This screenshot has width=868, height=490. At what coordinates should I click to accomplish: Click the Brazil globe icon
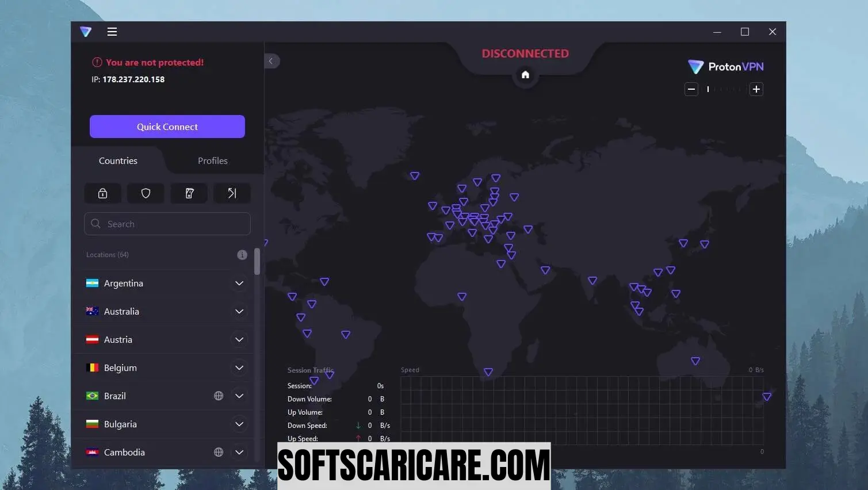(219, 396)
